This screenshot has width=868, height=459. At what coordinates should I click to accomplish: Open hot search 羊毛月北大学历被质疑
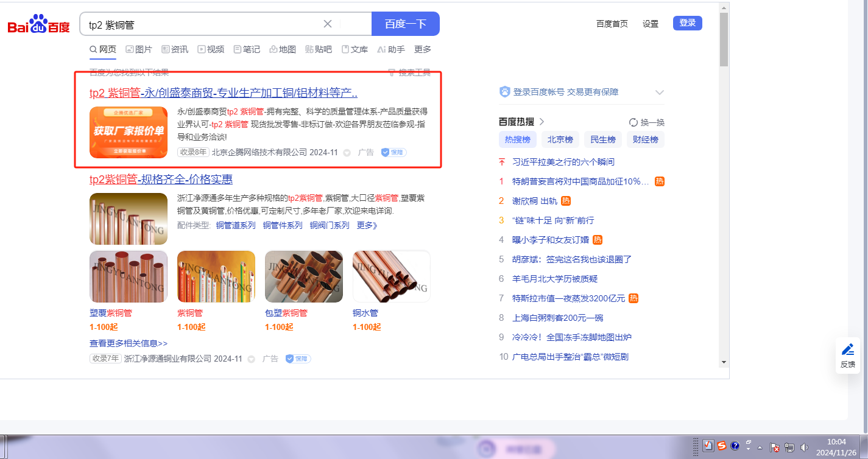555,279
